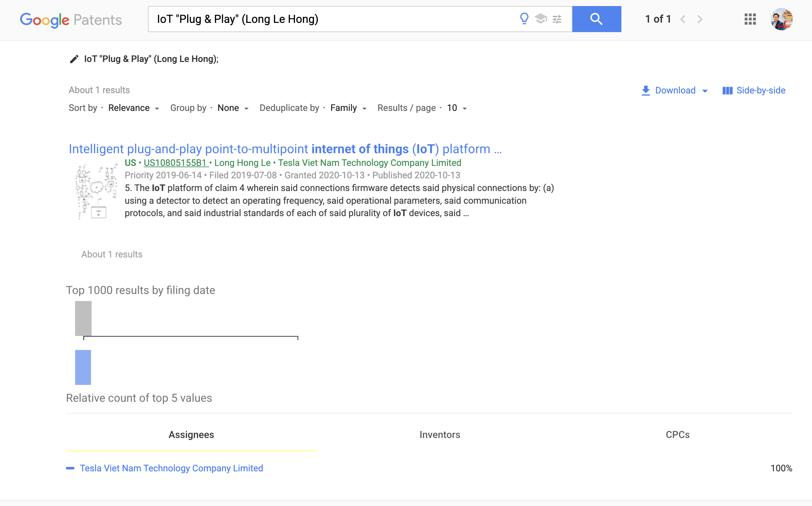Open the Google apps grid

(x=750, y=19)
